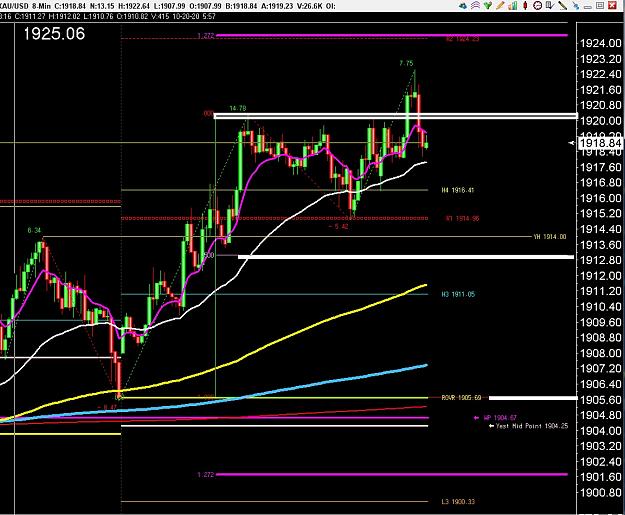
Task: Click the WP 1904.67 level label
Action: [500, 418]
